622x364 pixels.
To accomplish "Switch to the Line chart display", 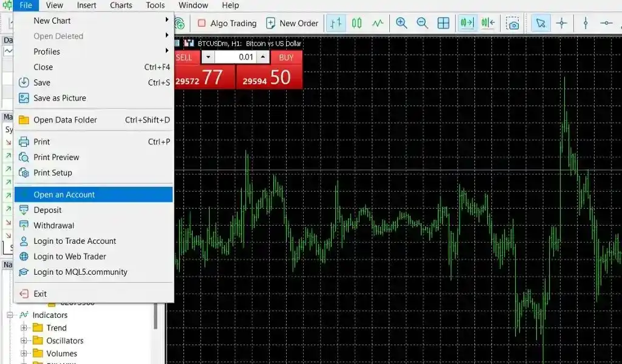I will coord(377,23).
